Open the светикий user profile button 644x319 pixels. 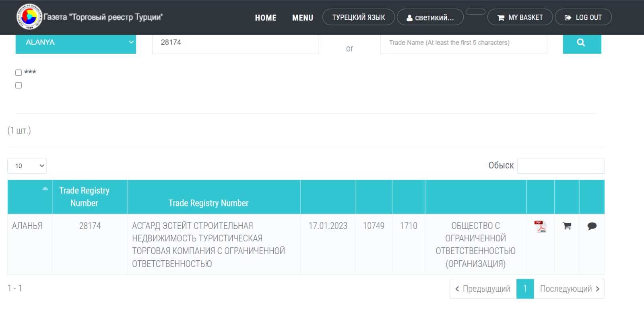[430, 17]
